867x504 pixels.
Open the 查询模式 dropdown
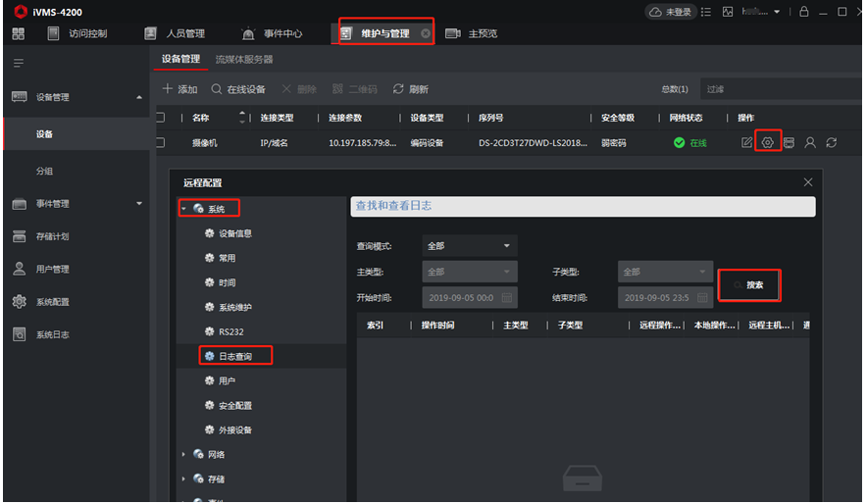[469, 245]
